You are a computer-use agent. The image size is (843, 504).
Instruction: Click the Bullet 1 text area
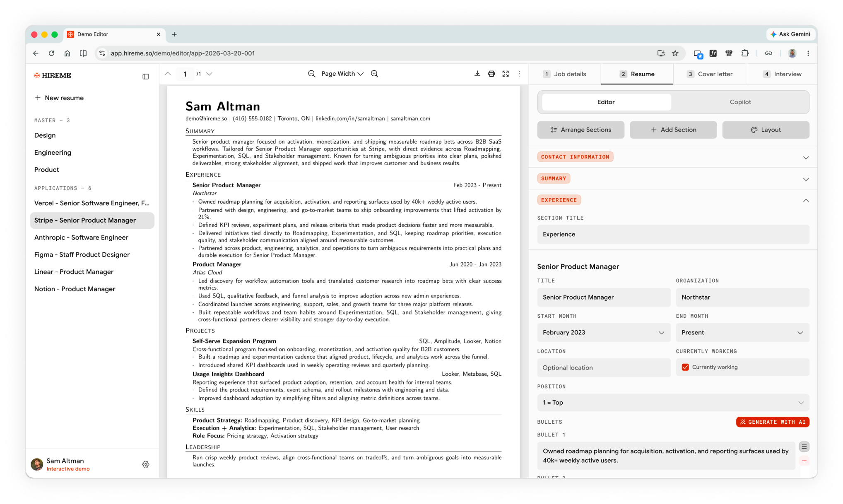click(666, 456)
